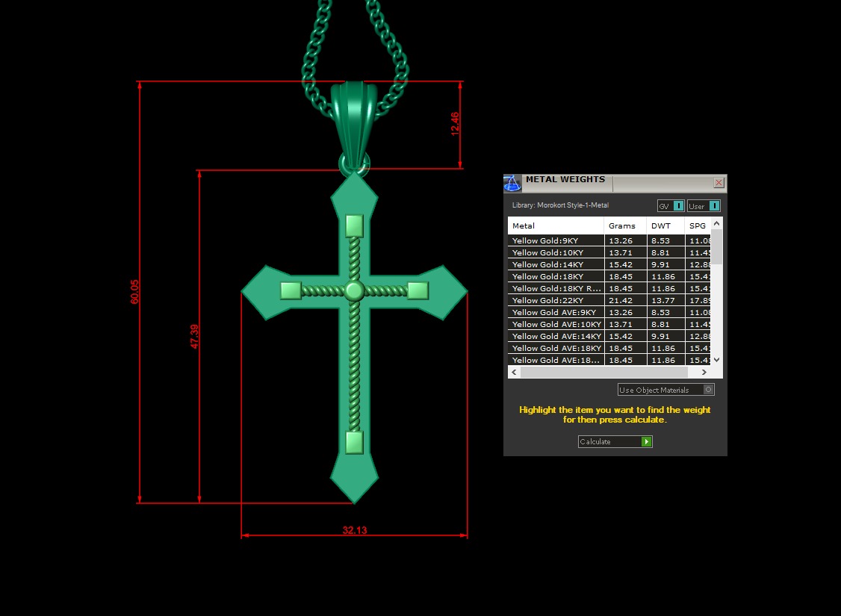The height and width of the screenshot is (616, 841).
Task: Close the Metal Weights panel
Action: (x=719, y=183)
